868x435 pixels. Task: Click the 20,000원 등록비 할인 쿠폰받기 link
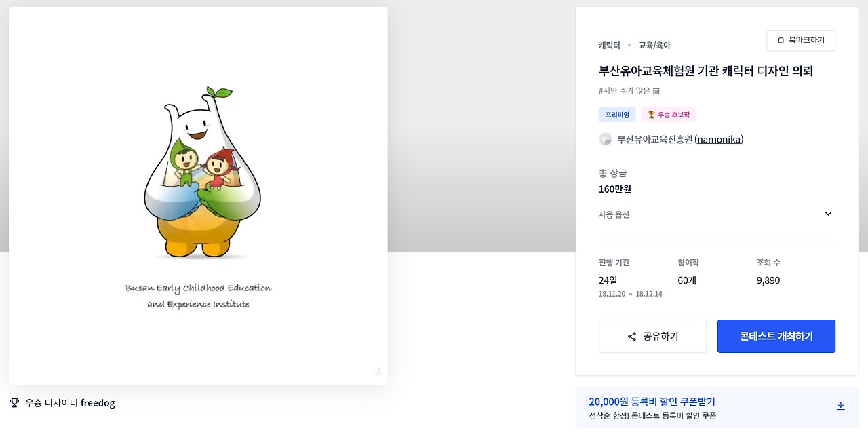(652, 402)
